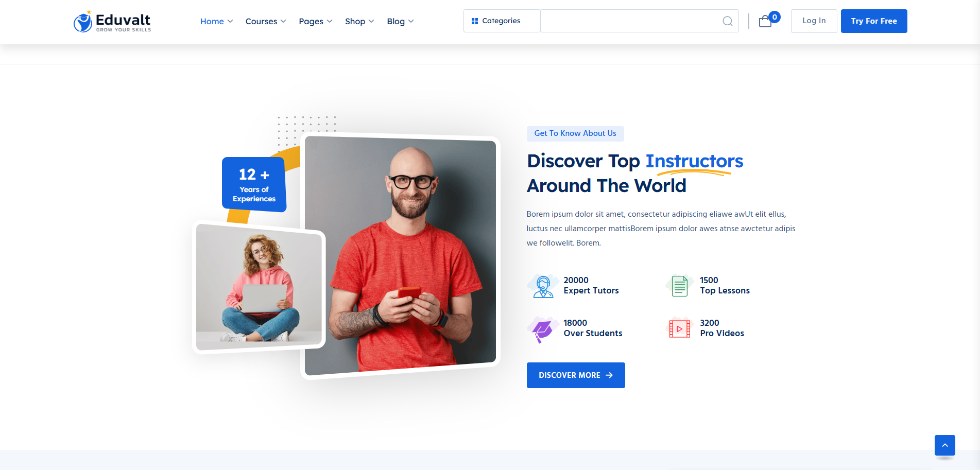
Task: Open the Courses menu item
Action: (261, 21)
